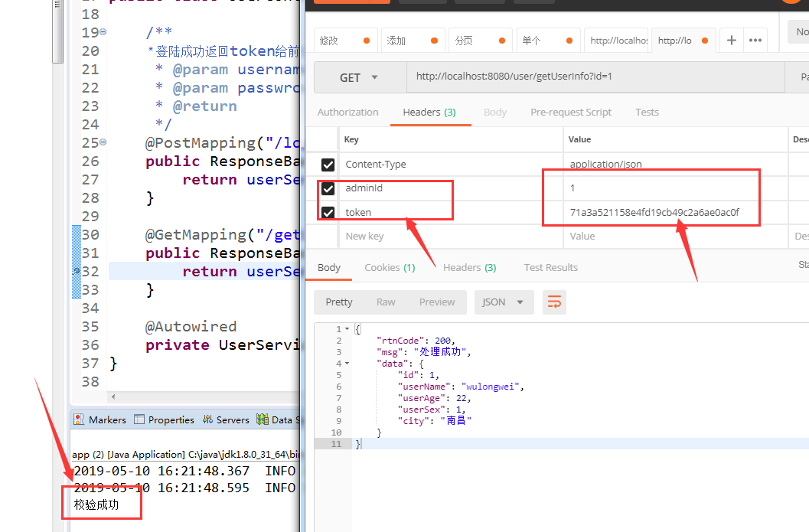809x532 pixels.
Task: Click the copy response icon beside JSON dropdown
Action: coord(554,302)
